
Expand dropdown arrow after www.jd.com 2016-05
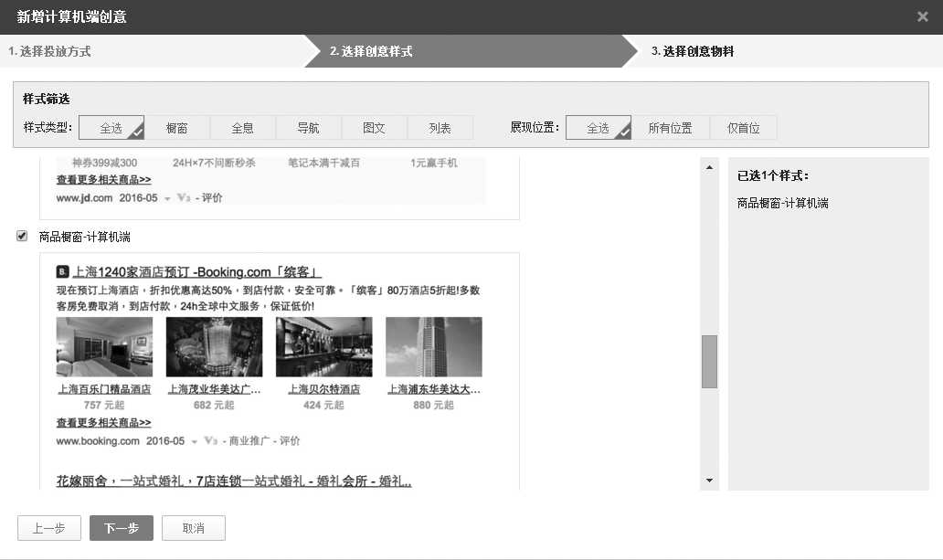[168, 198]
